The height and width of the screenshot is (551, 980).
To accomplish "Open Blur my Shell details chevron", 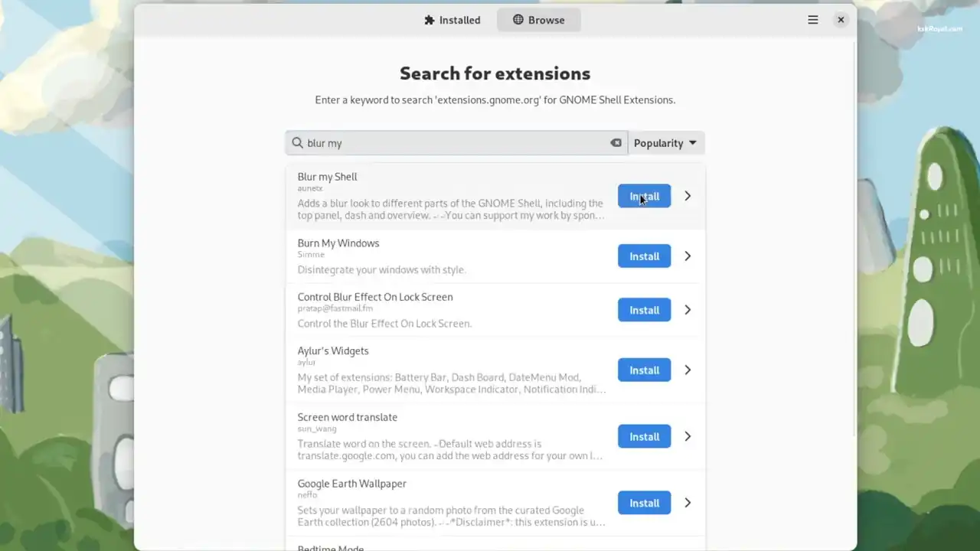I will tap(688, 196).
